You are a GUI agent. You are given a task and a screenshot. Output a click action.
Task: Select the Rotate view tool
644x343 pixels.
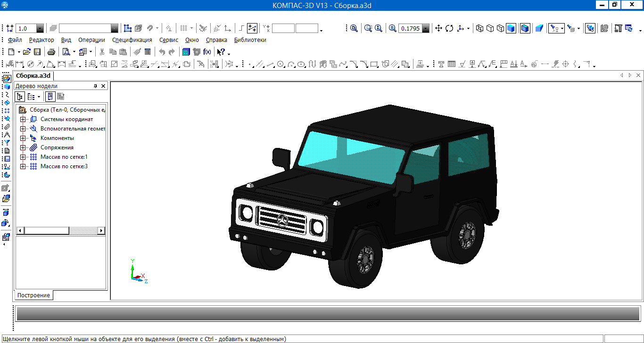tap(449, 28)
